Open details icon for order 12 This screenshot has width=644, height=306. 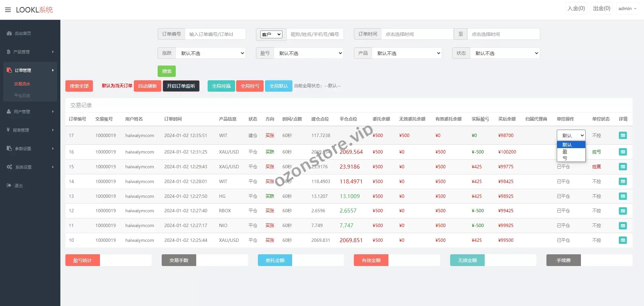pos(623,211)
